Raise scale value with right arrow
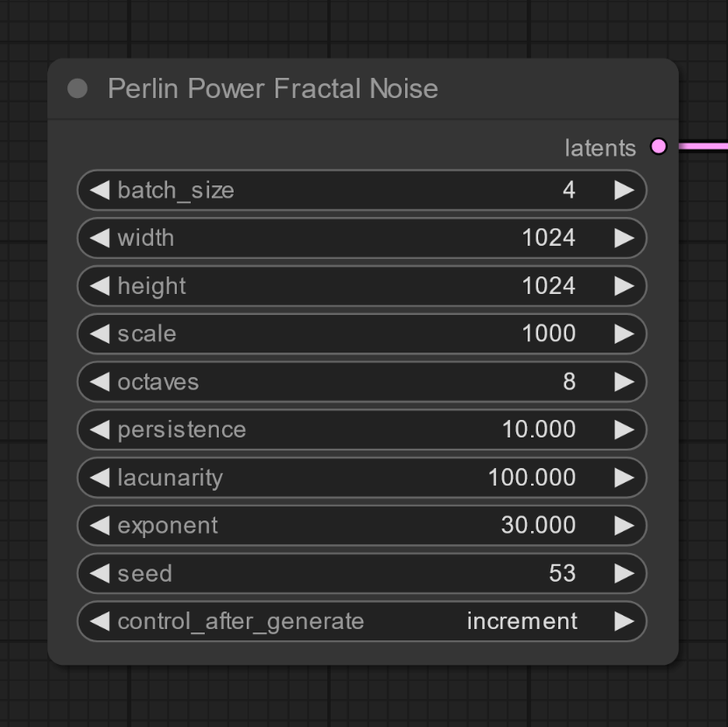728x727 pixels. [623, 333]
